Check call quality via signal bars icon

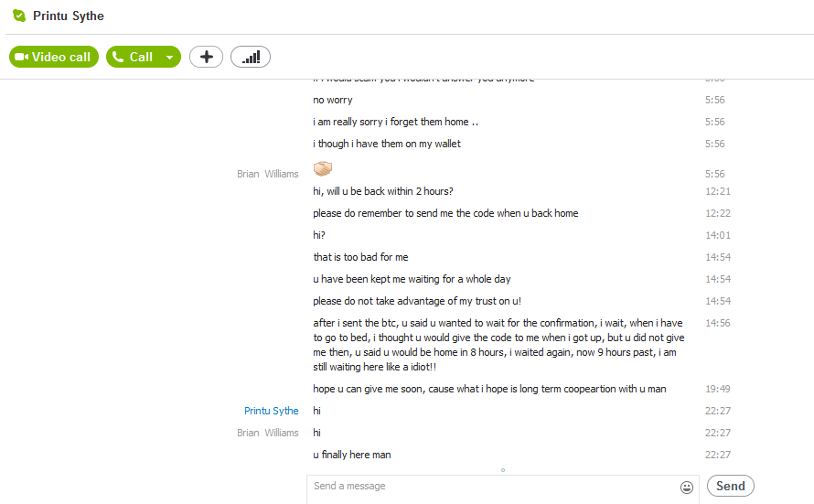pos(251,57)
